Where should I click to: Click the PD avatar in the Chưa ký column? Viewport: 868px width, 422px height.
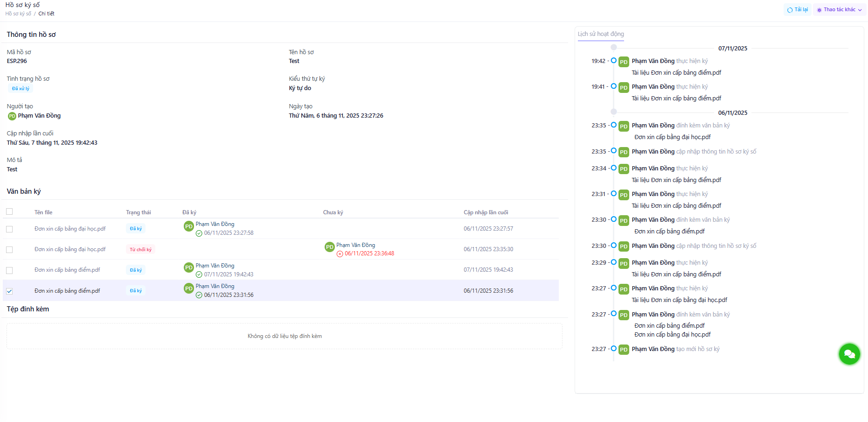pyautogui.click(x=329, y=247)
